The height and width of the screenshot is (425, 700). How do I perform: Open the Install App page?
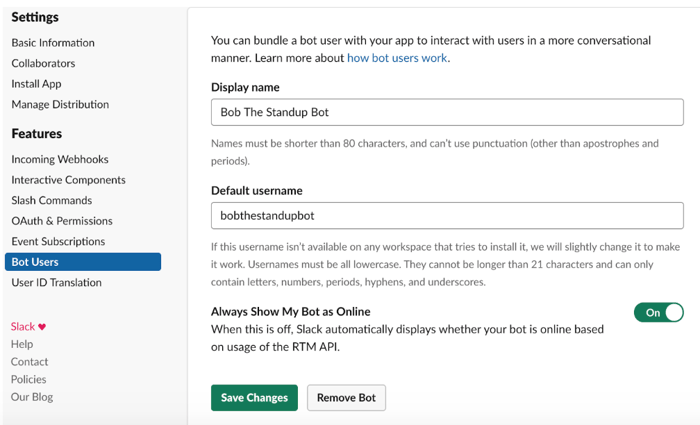(x=36, y=84)
